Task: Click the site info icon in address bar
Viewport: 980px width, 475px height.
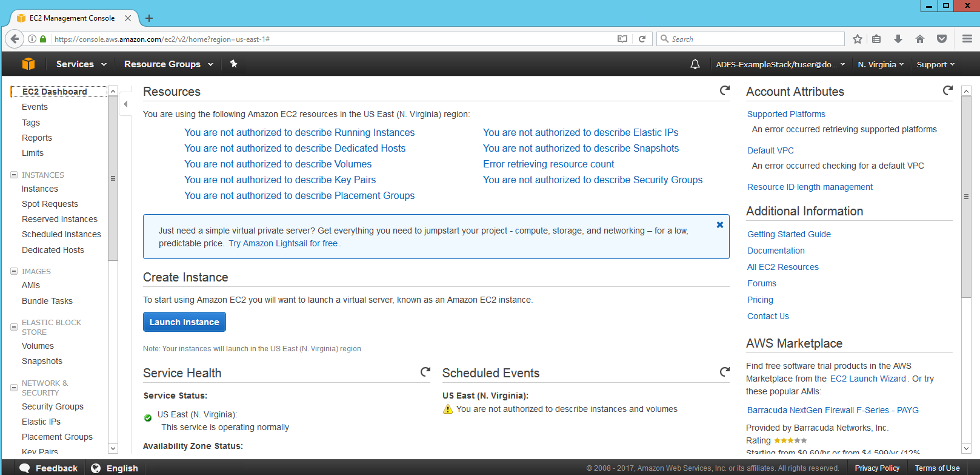Action: (x=32, y=39)
